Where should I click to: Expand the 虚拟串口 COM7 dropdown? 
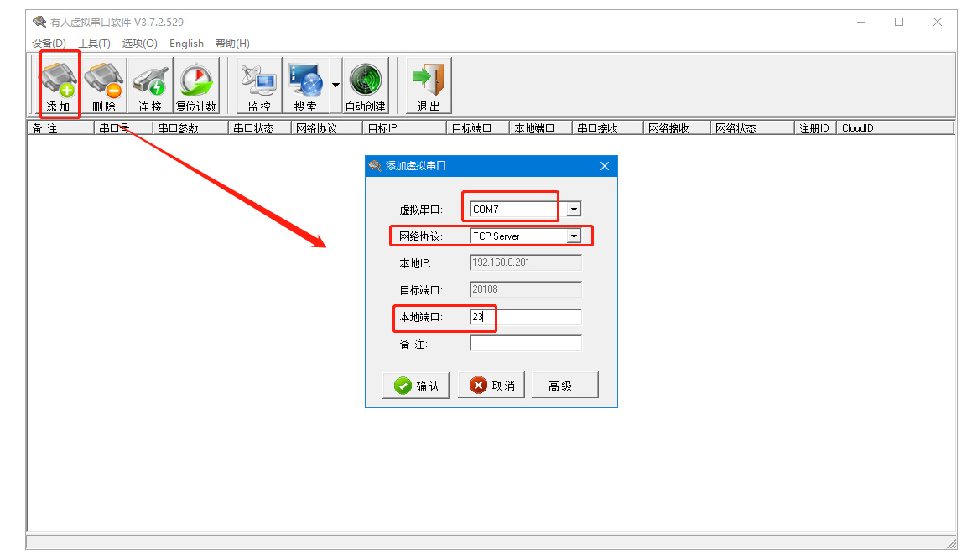574,210
